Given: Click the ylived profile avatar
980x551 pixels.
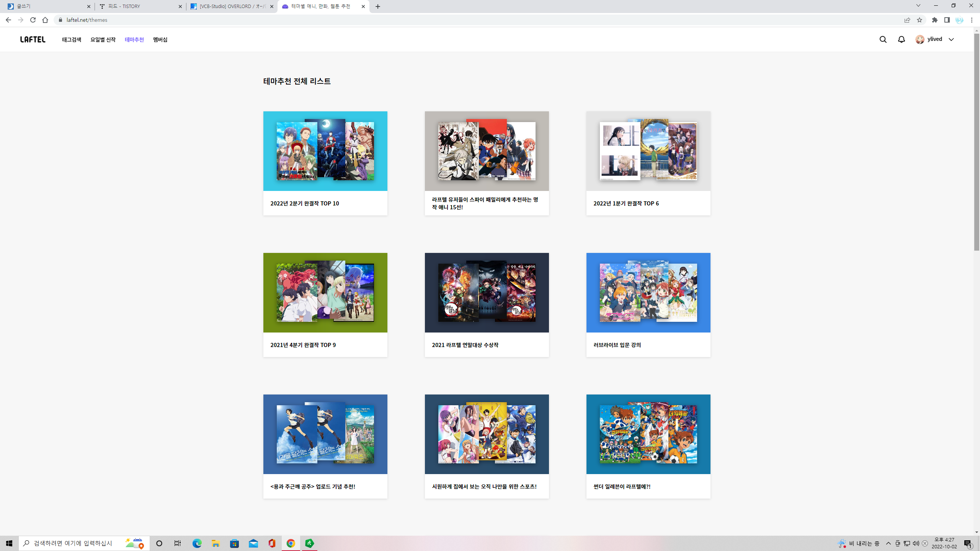Looking at the screenshot, I should [x=920, y=39].
